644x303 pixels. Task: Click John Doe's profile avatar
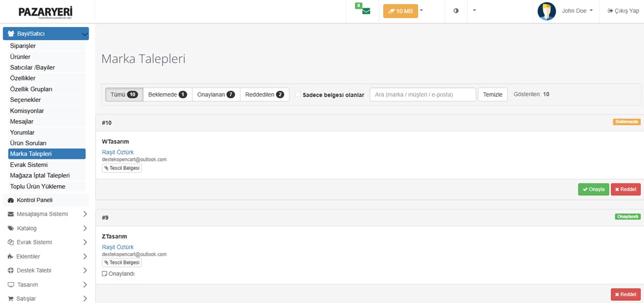546,11
